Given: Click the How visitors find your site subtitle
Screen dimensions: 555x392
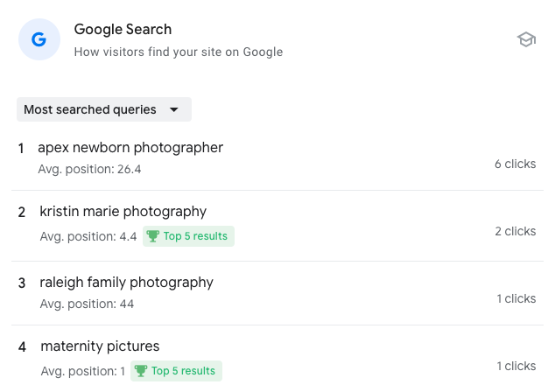Looking at the screenshot, I should click(179, 52).
